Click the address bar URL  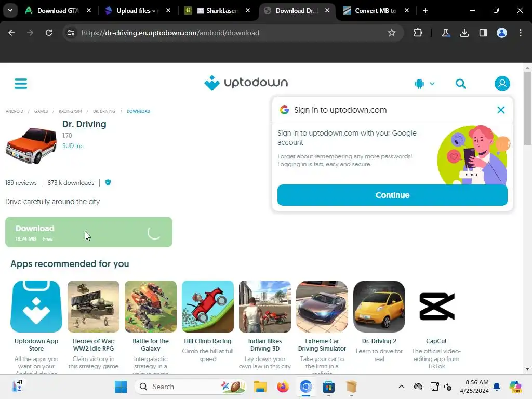pos(170,33)
